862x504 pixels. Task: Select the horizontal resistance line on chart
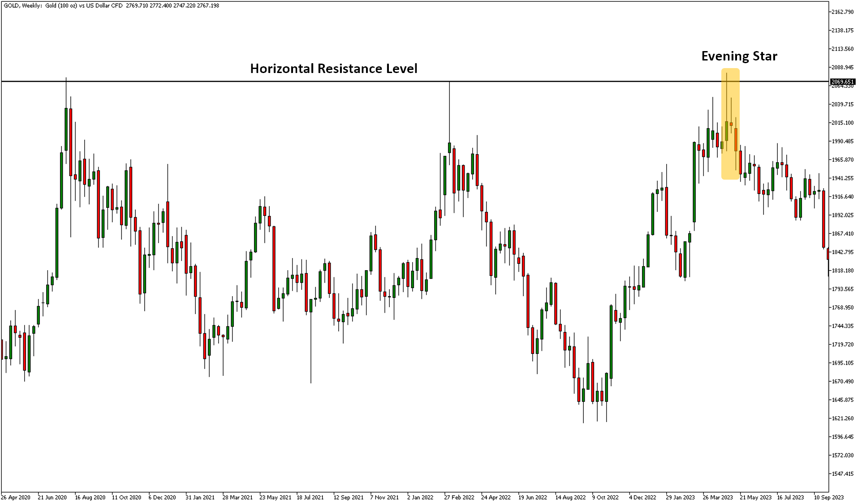pos(414,82)
